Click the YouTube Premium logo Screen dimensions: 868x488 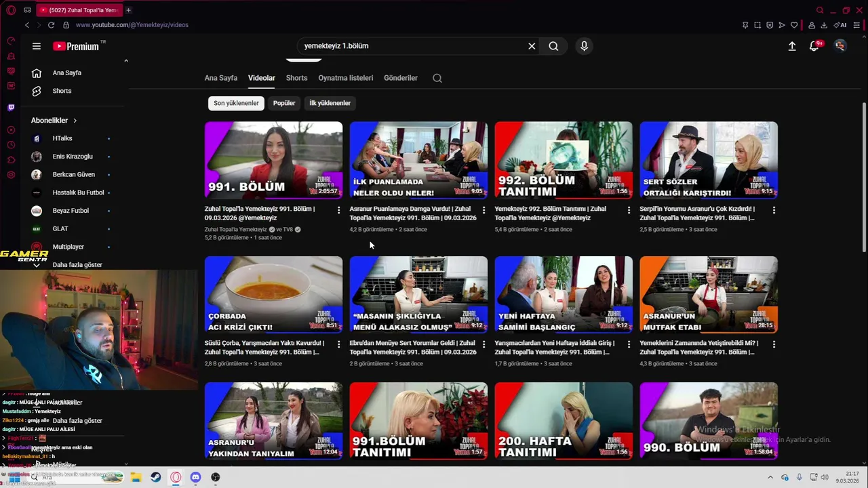click(x=76, y=46)
